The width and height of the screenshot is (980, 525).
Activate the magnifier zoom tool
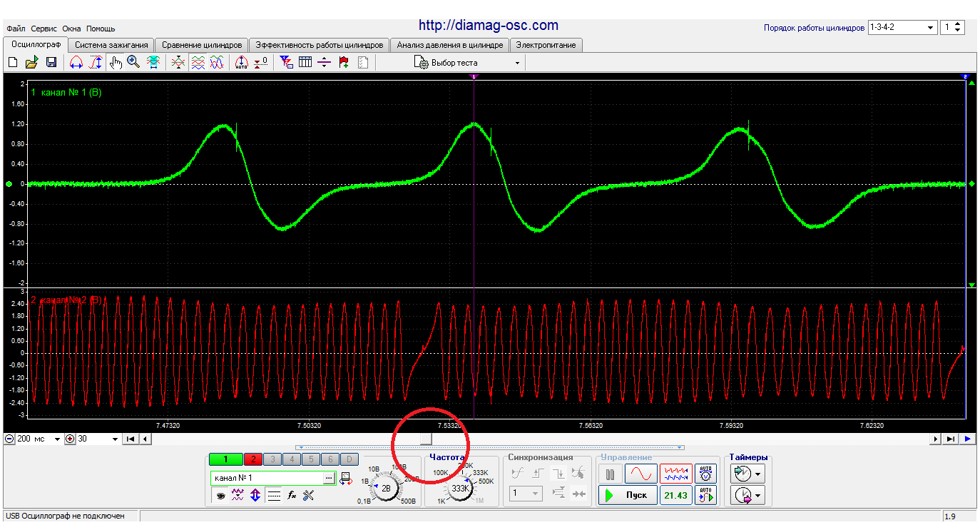pos(133,63)
